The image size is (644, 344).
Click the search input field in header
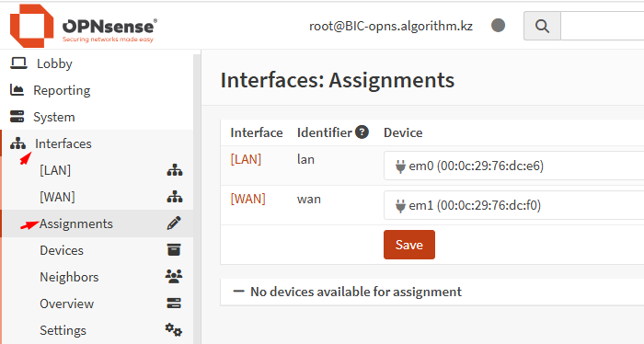point(602,26)
